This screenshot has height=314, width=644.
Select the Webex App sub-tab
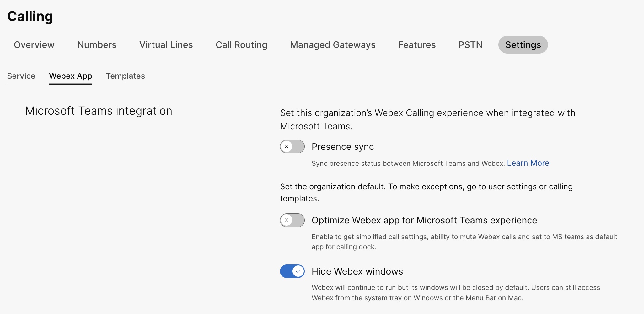click(x=71, y=76)
